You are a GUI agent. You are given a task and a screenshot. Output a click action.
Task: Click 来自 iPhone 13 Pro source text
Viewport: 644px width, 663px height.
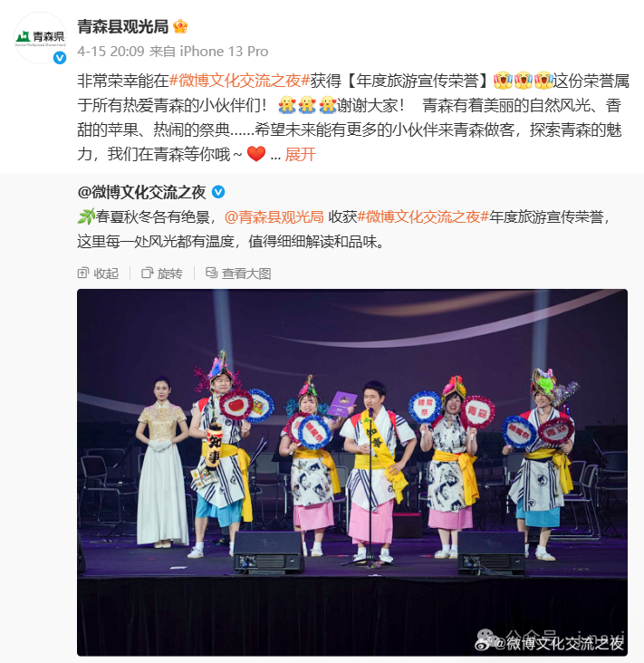(x=209, y=52)
